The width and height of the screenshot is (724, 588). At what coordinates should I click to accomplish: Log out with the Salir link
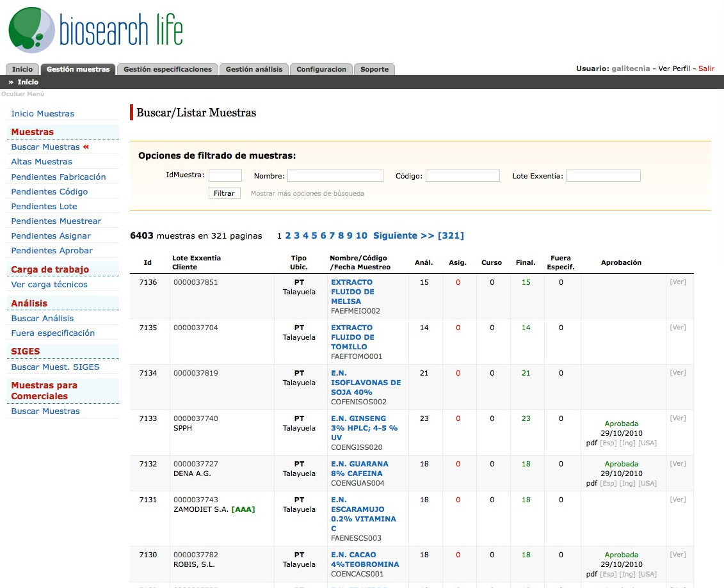pos(706,68)
